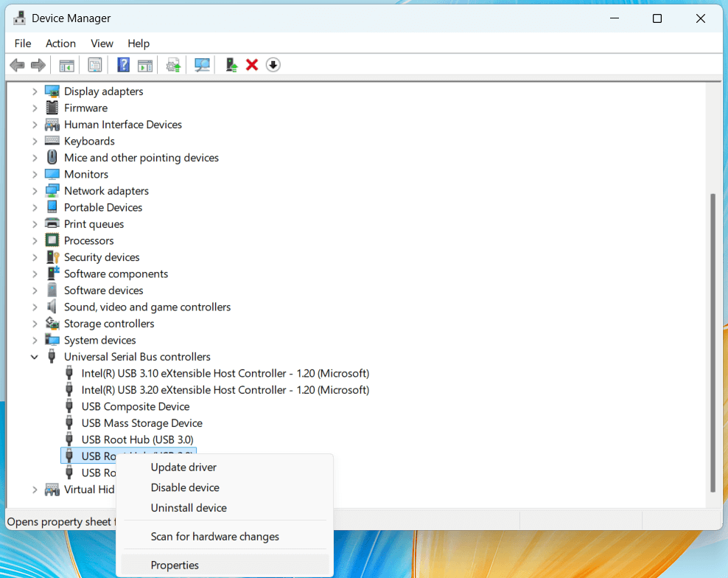Click the Back navigation arrow

point(17,65)
